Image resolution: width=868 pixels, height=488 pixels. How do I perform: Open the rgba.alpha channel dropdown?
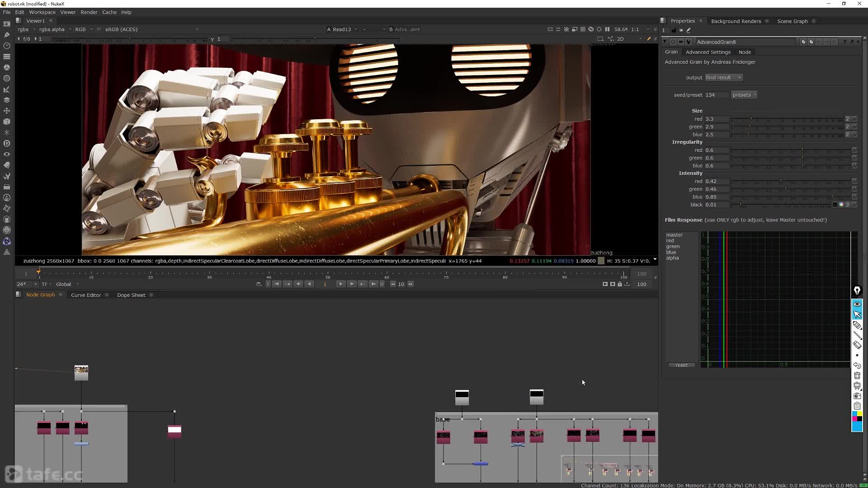pyautogui.click(x=55, y=29)
